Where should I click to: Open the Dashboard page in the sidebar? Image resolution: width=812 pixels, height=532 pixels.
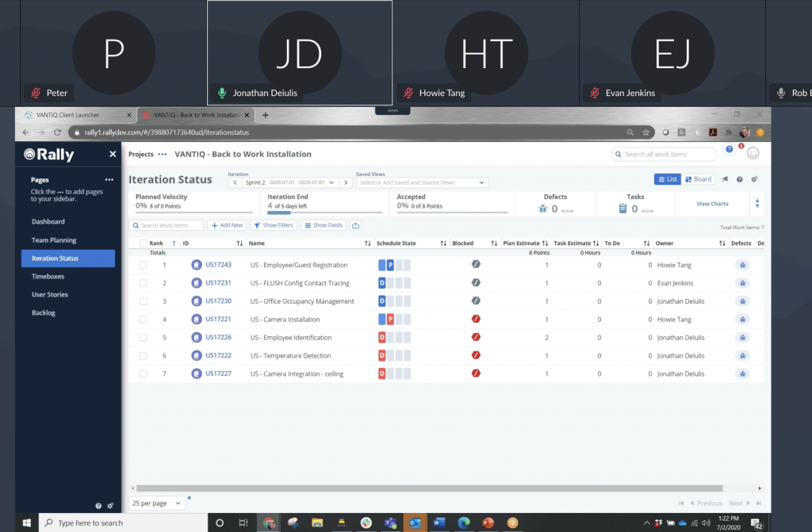[x=48, y=221]
